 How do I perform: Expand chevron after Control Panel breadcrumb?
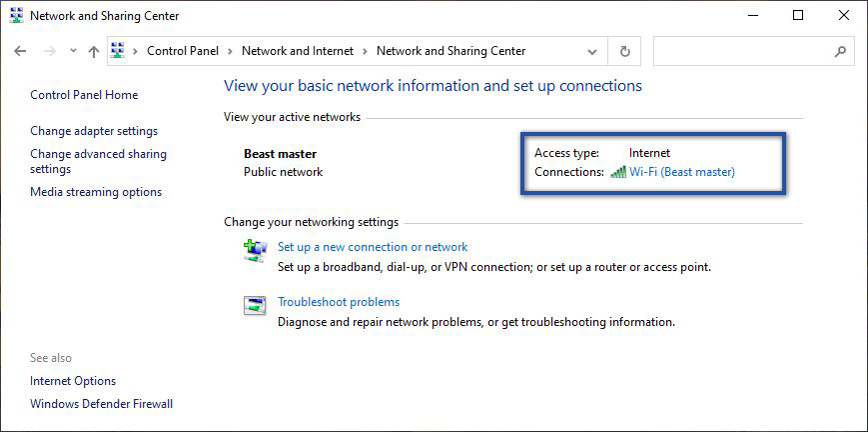[x=231, y=51]
